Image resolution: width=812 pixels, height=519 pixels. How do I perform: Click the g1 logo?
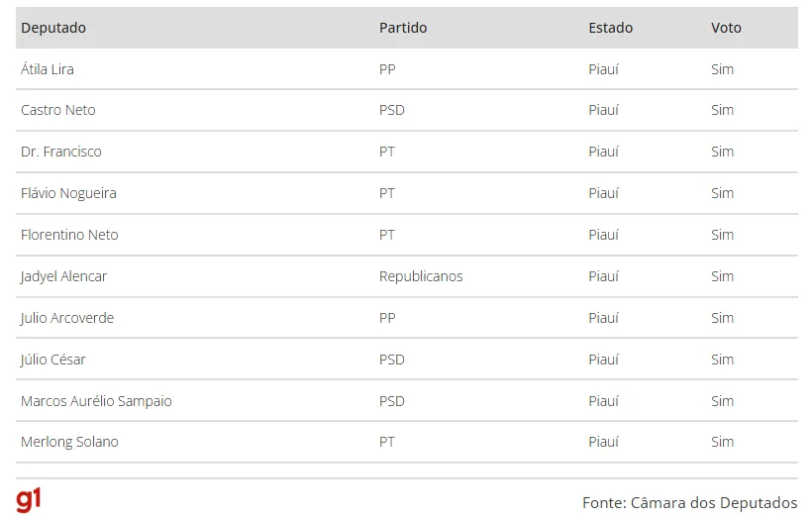click(x=29, y=500)
